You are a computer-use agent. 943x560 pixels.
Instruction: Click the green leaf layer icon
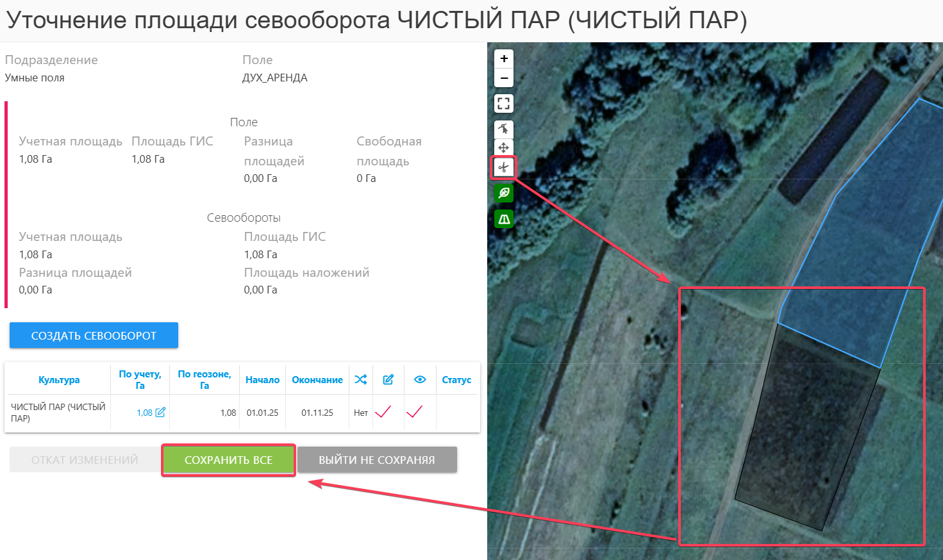tap(504, 193)
